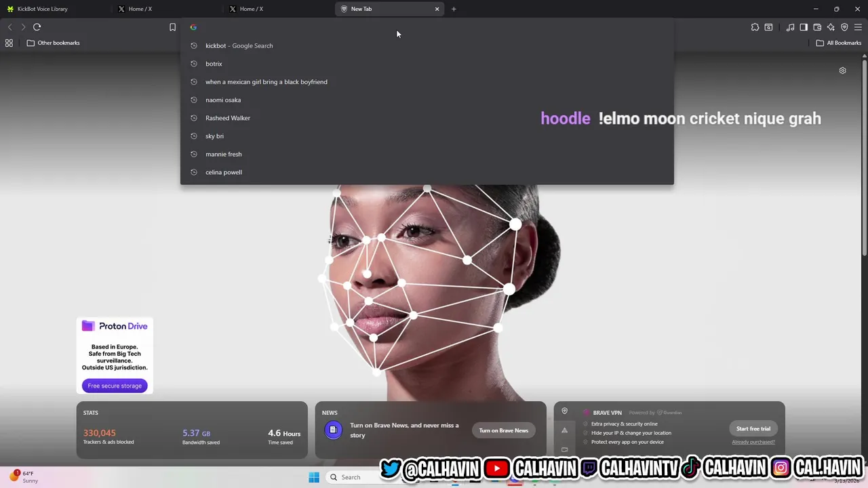Open the Brave Wallet icon
This screenshot has width=868, height=488.
pos(817,27)
